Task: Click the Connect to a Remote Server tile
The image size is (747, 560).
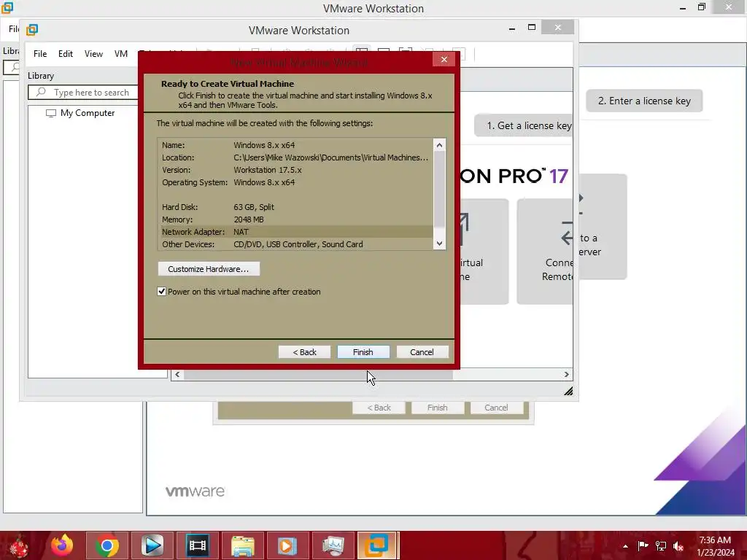Action: tap(546, 252)
